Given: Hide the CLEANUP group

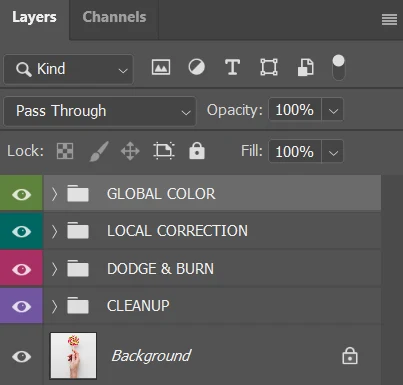Looking at the screenshot, I should click(x=21, y=307).
